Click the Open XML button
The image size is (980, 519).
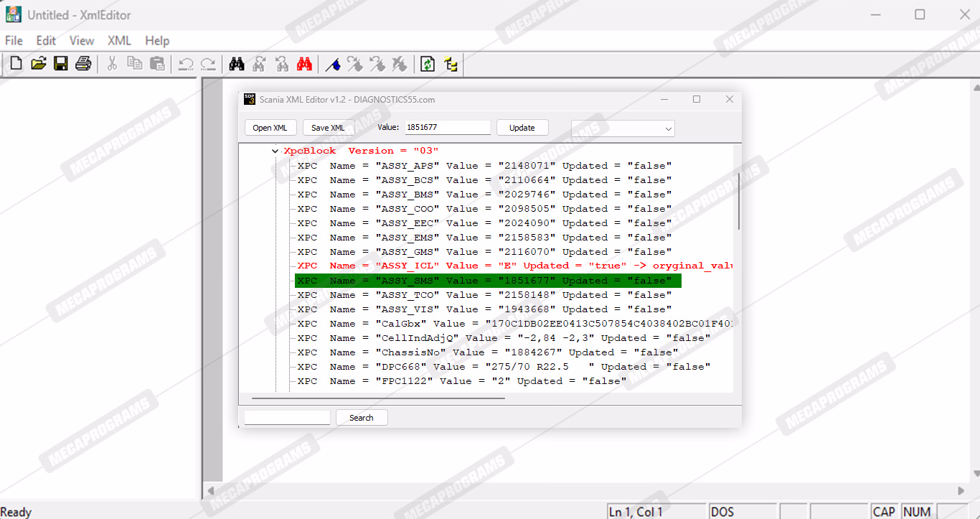tap(270, 128)
